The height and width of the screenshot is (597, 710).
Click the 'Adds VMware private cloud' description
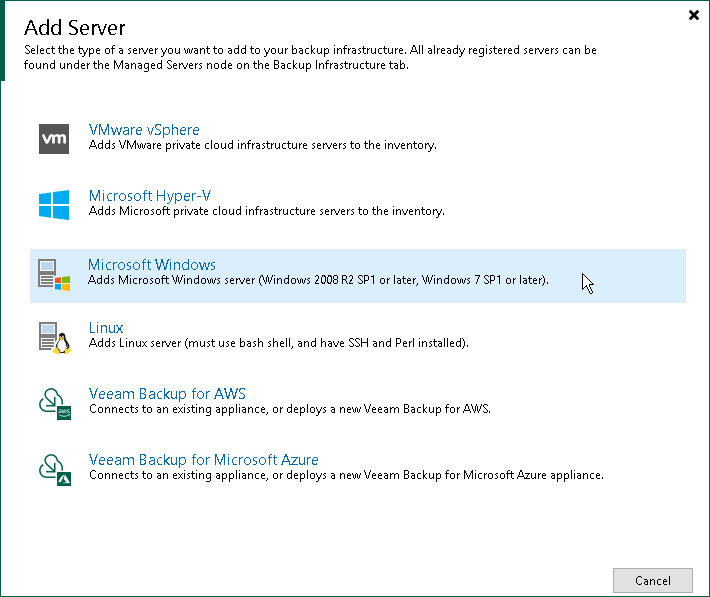click(x=262, y=146)
